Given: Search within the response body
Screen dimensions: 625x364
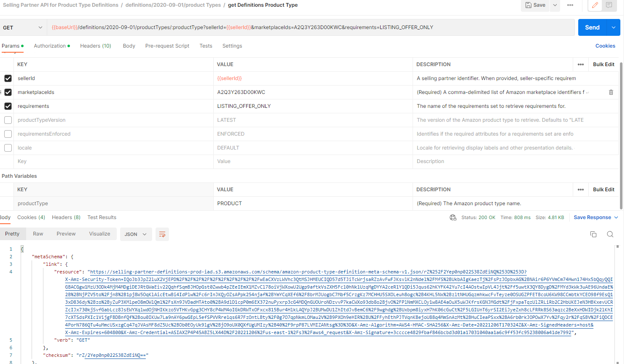Looking at the screenshot, I should click(x=610, y=234).
